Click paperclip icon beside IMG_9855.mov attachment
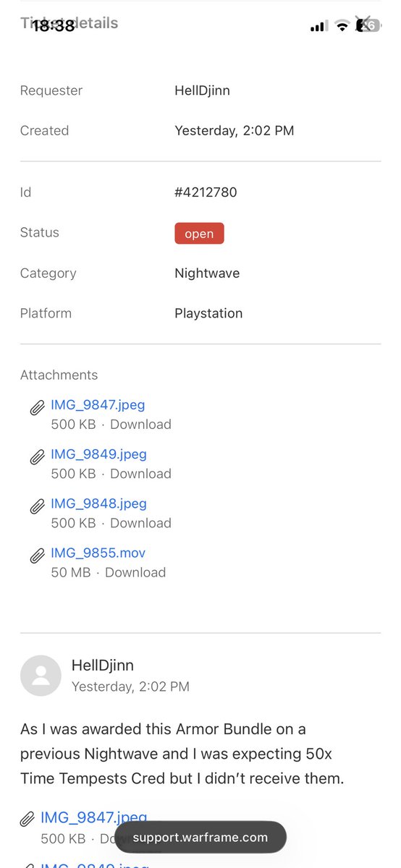 [38, 556]
